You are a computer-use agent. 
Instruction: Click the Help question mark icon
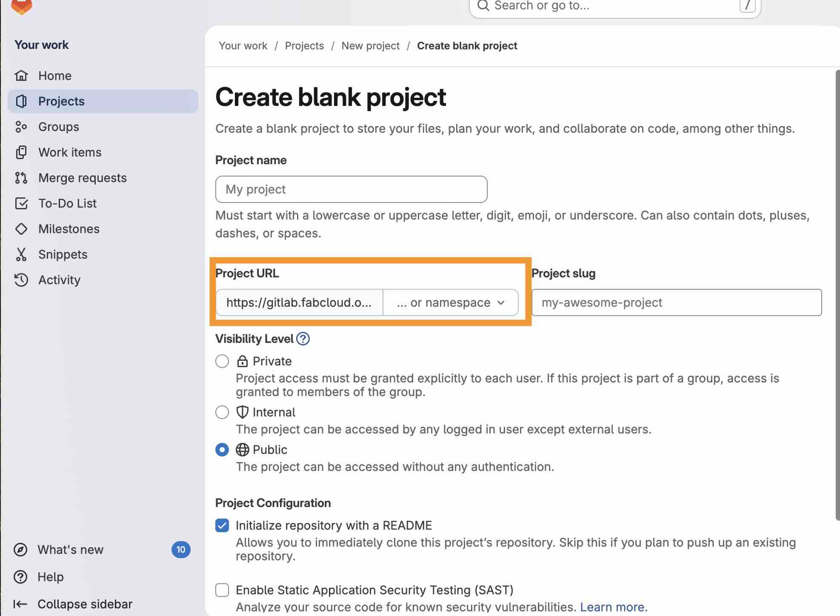(20, 577)
